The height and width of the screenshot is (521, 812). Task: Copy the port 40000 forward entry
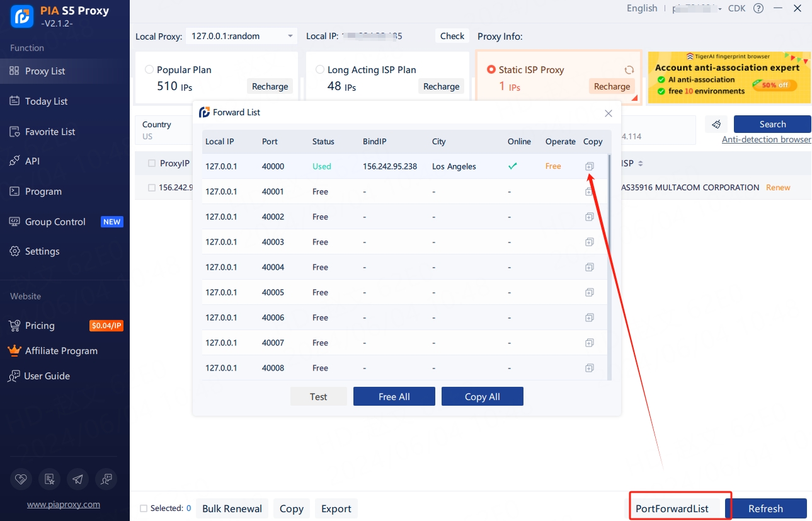pyautogui.click(x=590, y=166)
